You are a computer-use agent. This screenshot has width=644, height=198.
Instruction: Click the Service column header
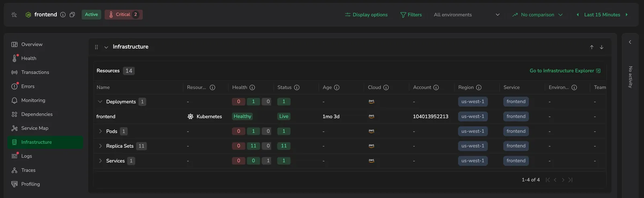point(512,87)
